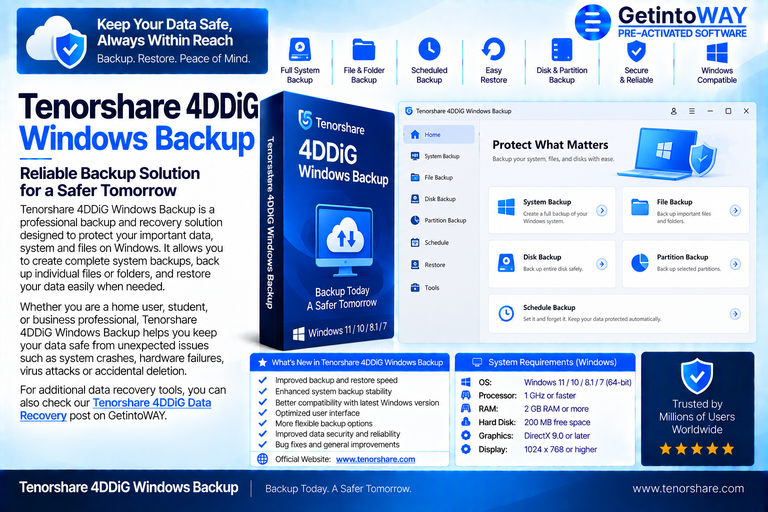Click the checkmark beside Optimized user interface
The image size is (768, 512).
pyautogui.click(x=263, y=413)
